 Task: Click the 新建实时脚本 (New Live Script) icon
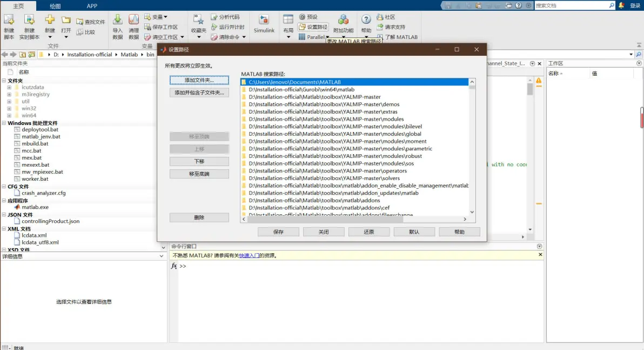click(29, 19)
